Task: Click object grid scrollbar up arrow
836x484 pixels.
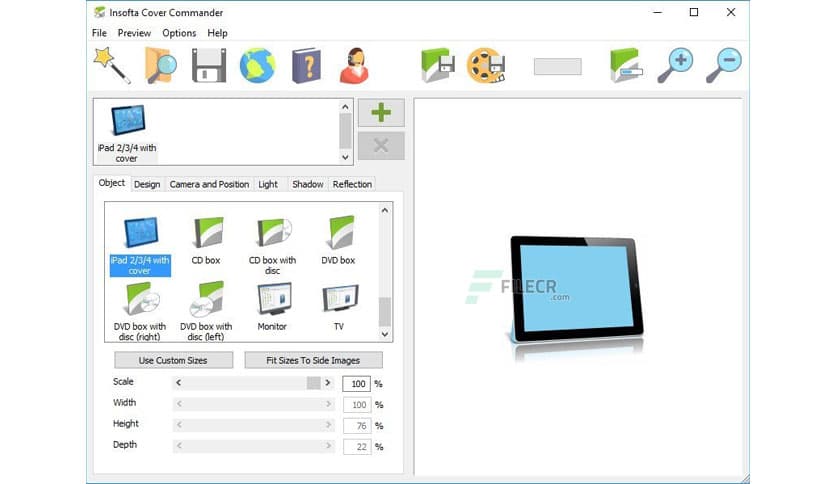Action: [385, 211]
